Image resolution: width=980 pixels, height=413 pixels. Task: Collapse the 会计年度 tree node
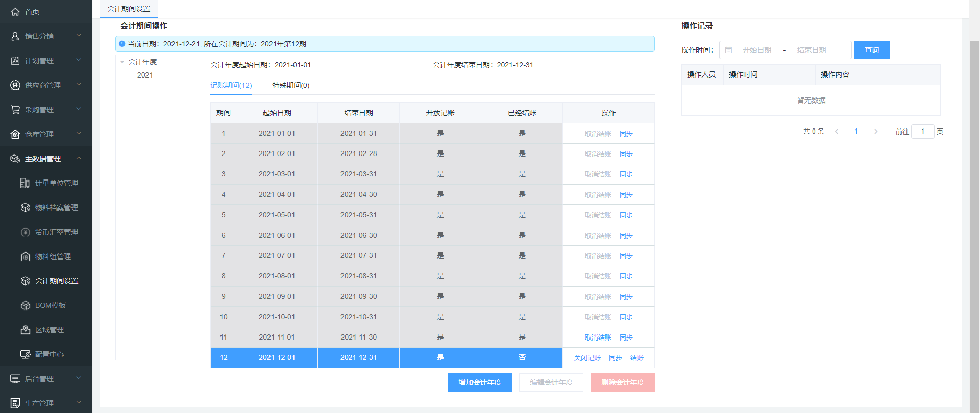tap(122, 62)
